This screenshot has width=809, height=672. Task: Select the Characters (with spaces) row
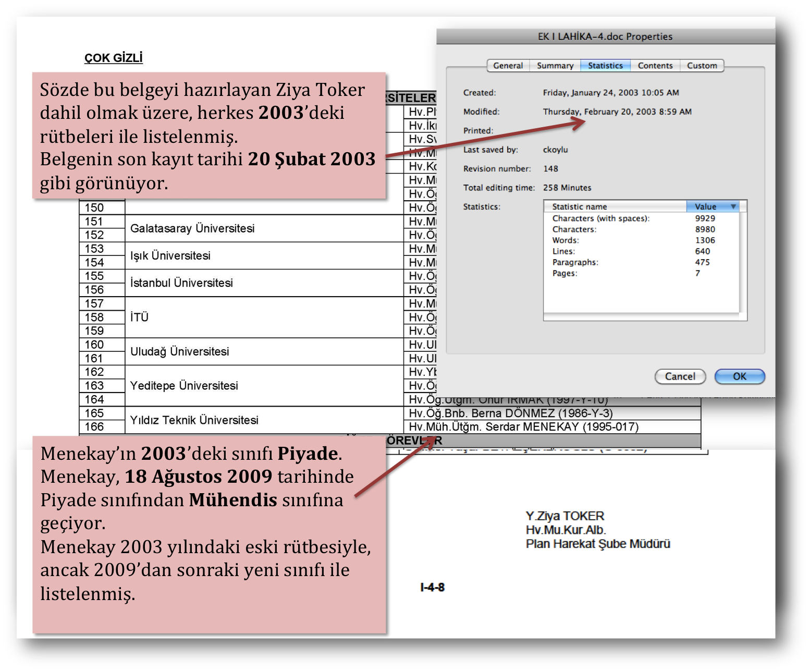pyautogui.click(x=600, y=218)
